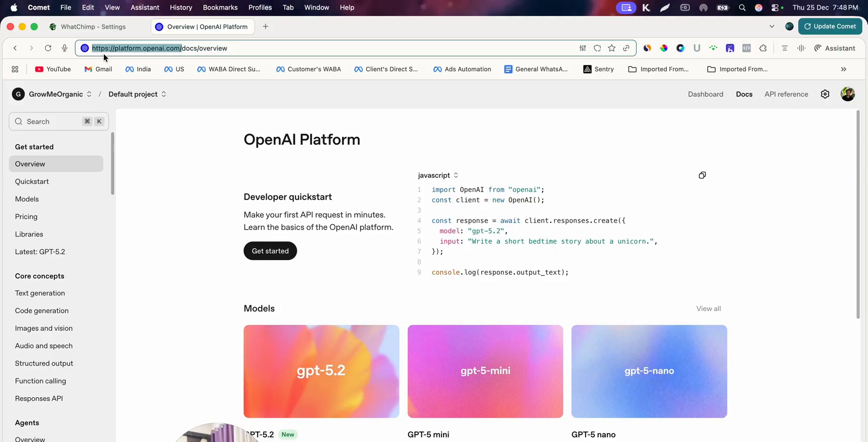Click the Update Comet button

[x=830, y=26]
